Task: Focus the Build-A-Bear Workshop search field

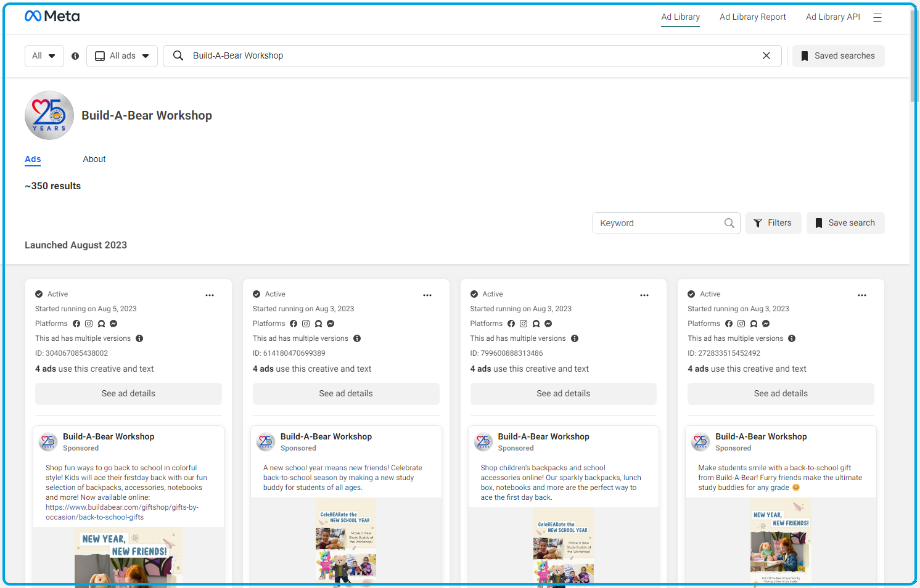Action: click(472, 56)
